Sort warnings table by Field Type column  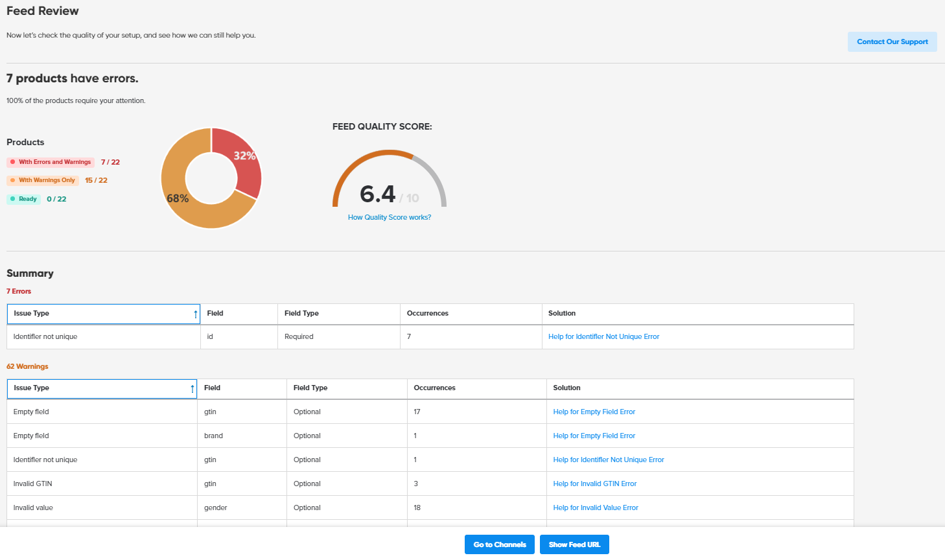tap(310, 388)
